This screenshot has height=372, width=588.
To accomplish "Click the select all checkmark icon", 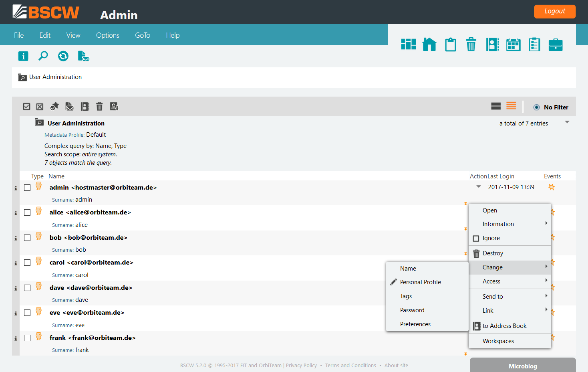I will pos(27,107).
